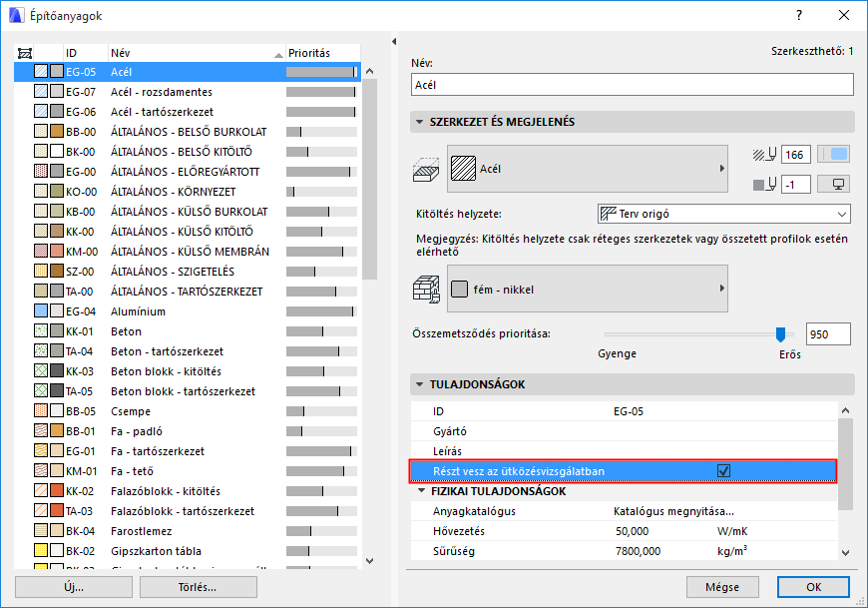Click the surface material brick wall icon
The width and height of the screenshot is (868, 608).
pos(426,290)
